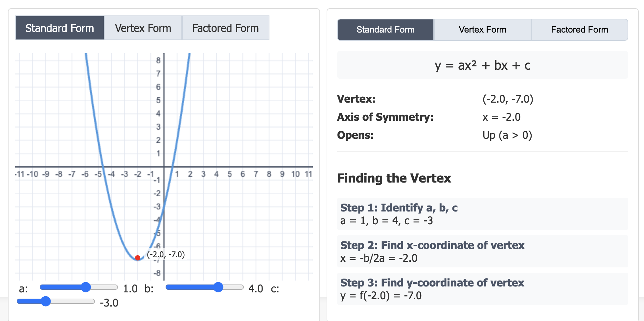This screenshot has width=644, height=321.
Task: Click the Axis of Symmetry value x = -2.0
Action: pyautogui.click(x=501, y=117)
